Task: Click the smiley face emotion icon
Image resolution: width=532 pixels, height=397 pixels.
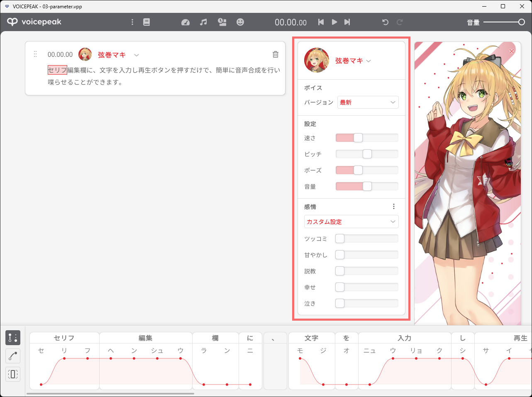Action: 240,22
